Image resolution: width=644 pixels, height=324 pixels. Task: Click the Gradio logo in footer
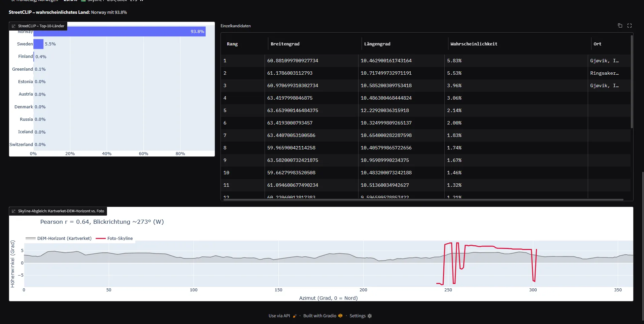click(340, 316)
